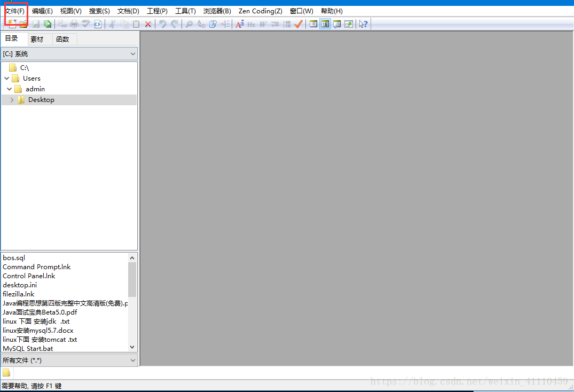The height and width of the screenshot is (392, 574).
Task: Click the file list scrollbar thumb
Action: tap(132, 280)
